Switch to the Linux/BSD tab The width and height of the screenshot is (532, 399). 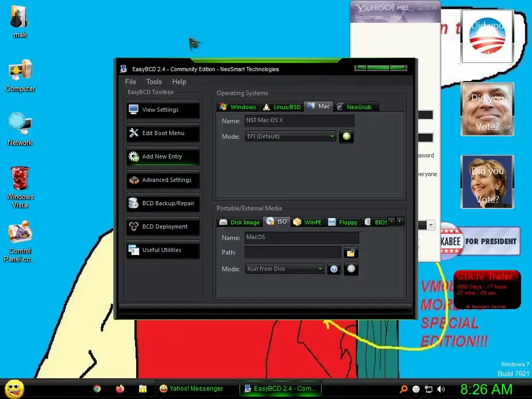pos(282,107)
